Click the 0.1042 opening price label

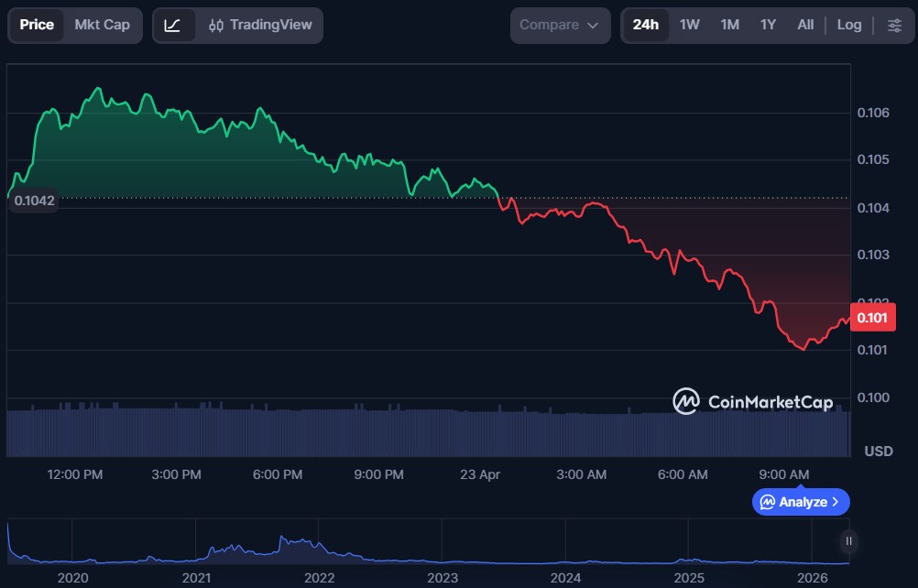tap(34, 200)
